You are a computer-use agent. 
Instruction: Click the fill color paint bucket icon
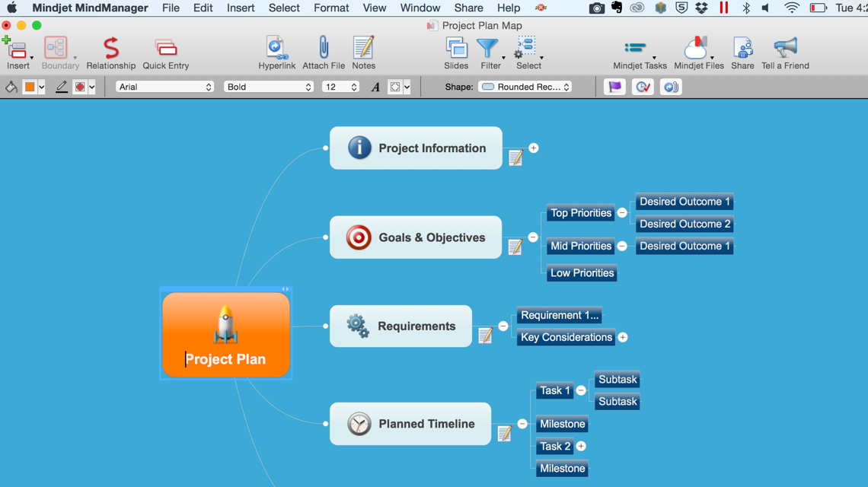point(11,87)
